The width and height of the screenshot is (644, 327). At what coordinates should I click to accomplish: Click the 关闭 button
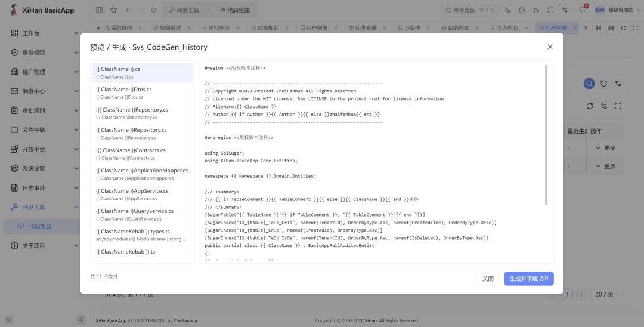tap(488, 279)
